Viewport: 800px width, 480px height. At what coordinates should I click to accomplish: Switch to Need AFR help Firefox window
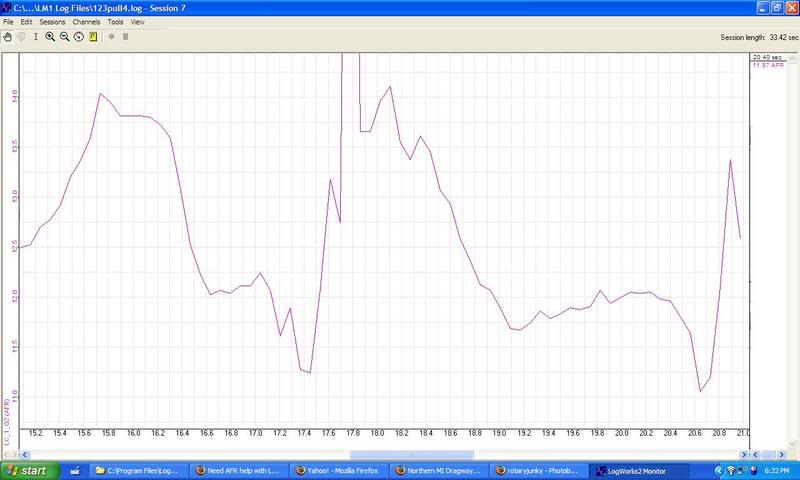(239, 471)
